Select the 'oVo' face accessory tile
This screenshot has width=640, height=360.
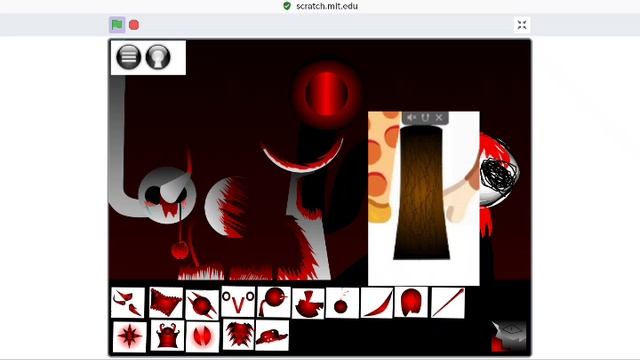click(238, 302)
